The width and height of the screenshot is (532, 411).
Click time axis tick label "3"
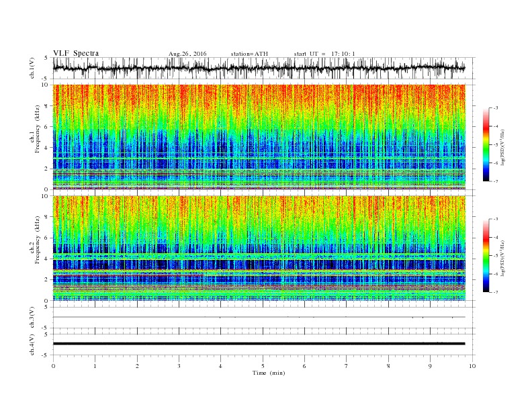coord(179,366)
